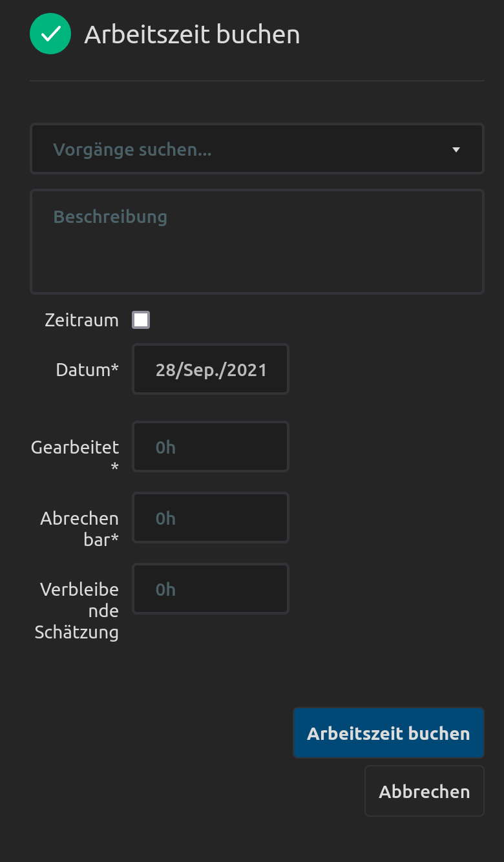
Task: Focus the Gearbeitet hours input
Action: point(211,447)
